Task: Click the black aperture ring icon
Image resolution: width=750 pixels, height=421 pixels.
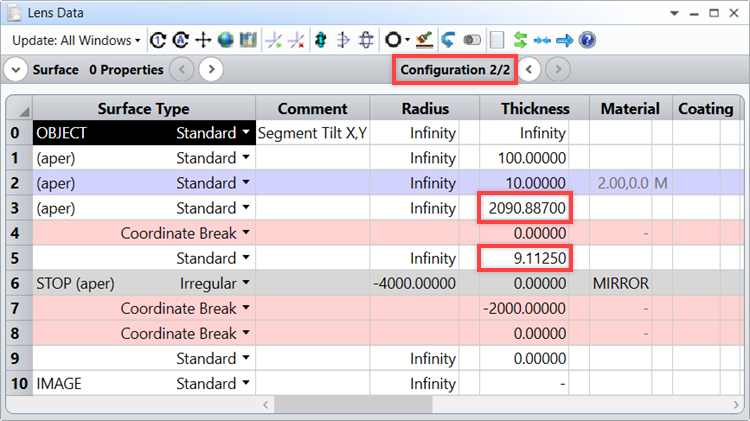Action: (x=393, y=40)
